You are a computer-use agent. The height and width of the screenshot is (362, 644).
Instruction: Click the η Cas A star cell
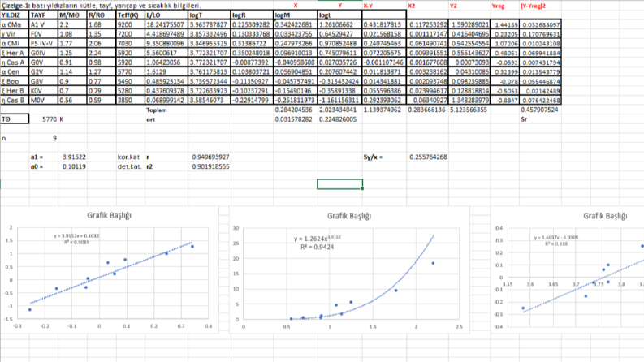pyautogui.click(x=15, y=62)
